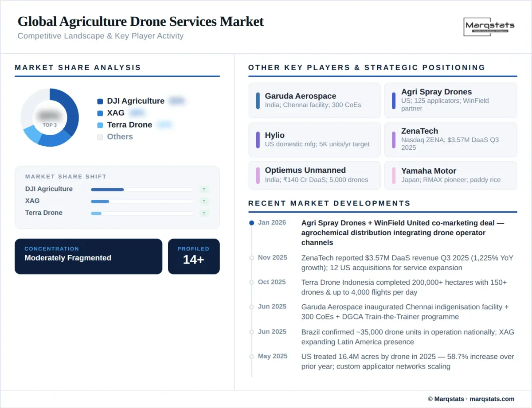
Task: Click 'Japan; RMAX pioneer; paddy rice' text
Action: click(x=451, y=180)
